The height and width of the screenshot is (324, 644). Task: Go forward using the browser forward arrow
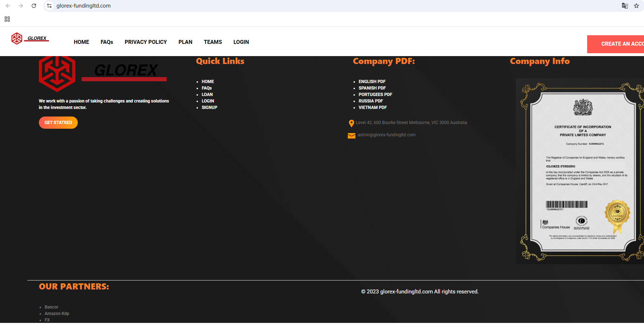click(x=21, y=6)
